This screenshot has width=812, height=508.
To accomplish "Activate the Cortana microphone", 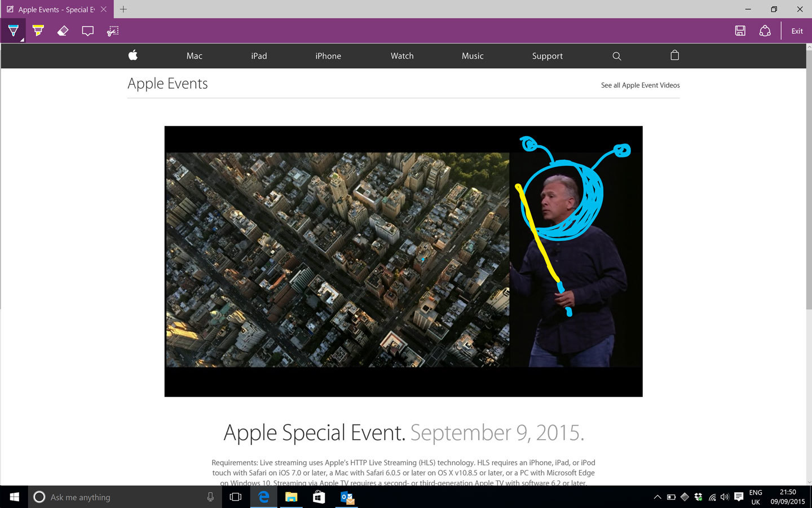I will pos(210,497).
